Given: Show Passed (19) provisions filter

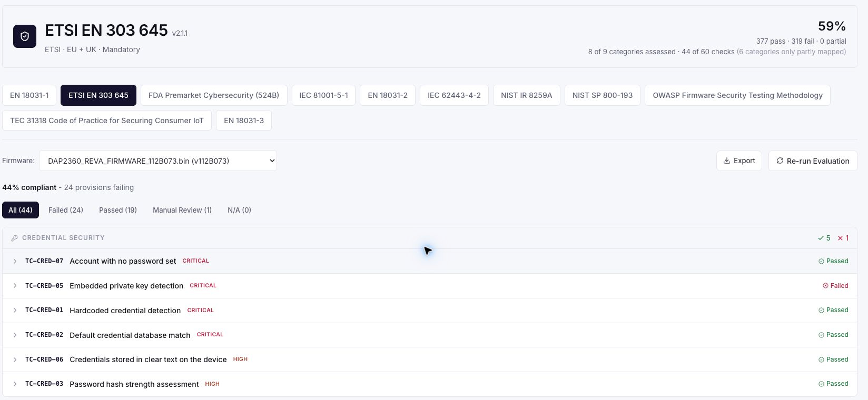Looking at the screenshot, I should (118, 210).
